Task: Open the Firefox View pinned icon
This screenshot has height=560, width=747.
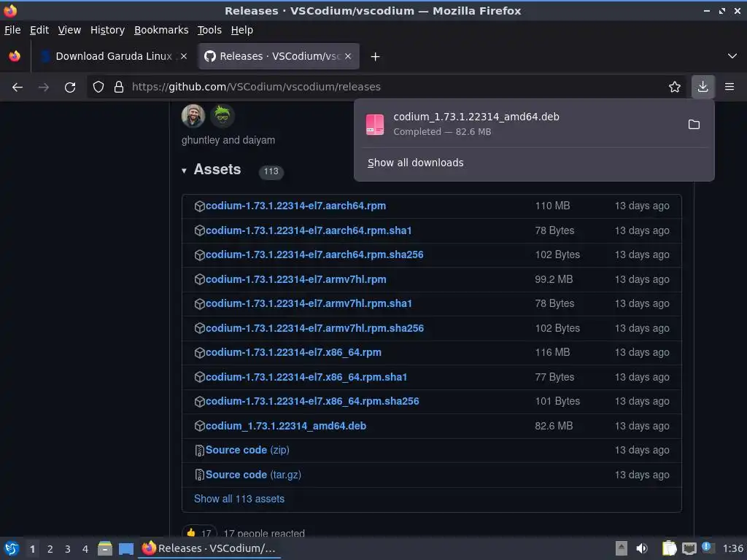Action: [15, 56]
